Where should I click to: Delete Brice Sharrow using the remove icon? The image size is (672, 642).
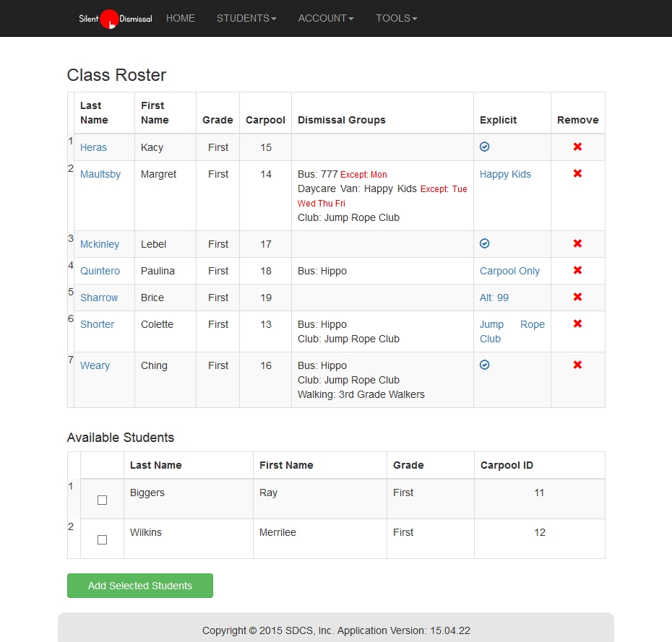pos(577,298)
